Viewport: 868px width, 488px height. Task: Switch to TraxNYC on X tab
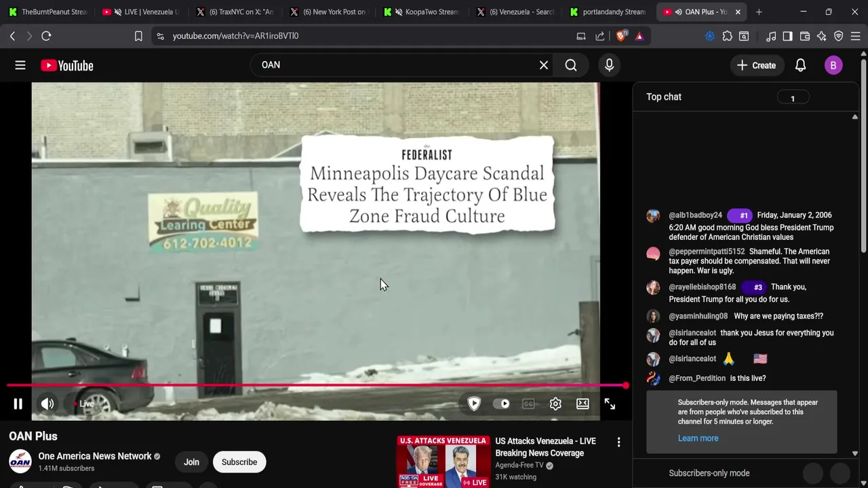(233, 12)
